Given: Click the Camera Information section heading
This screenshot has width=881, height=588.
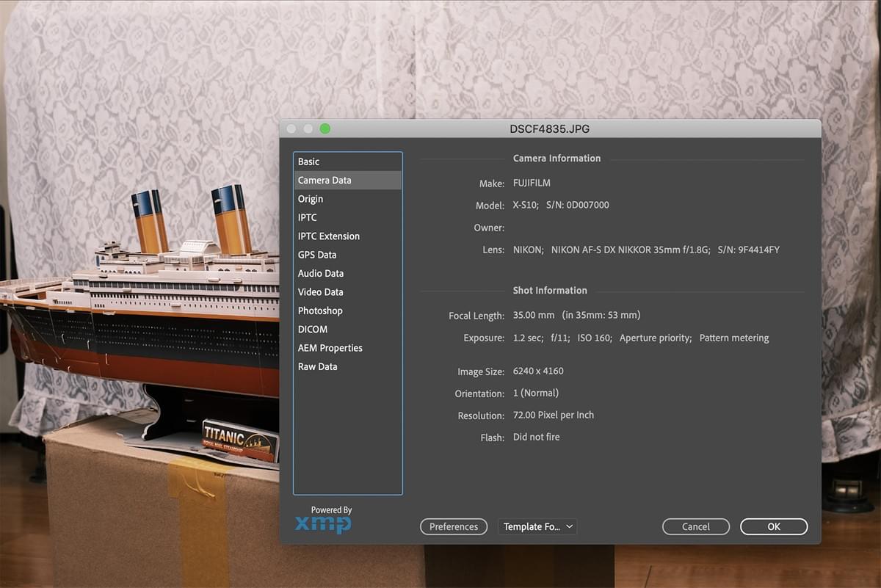Looking at the screenshot, I should click(556, 158).
